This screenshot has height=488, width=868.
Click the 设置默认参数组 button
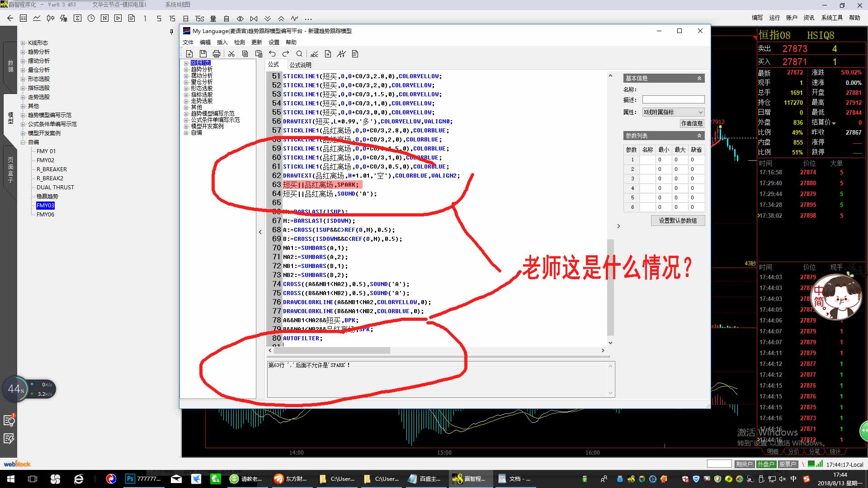point(677,221)
